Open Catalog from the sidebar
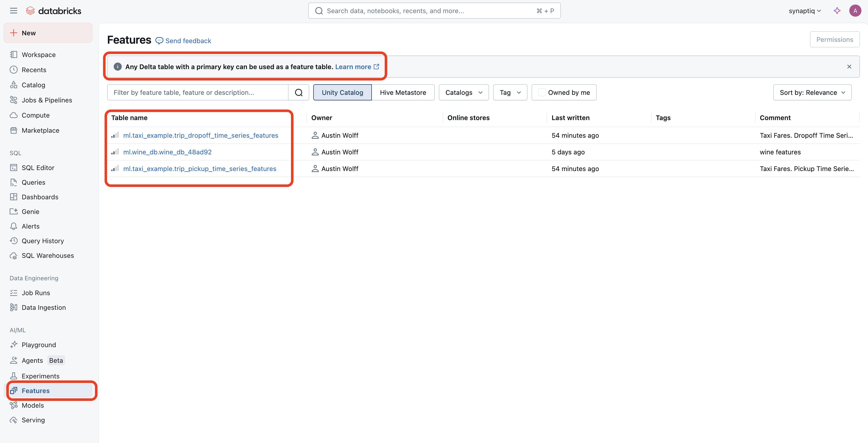This screenshot has width=868, height=443. 33,85
